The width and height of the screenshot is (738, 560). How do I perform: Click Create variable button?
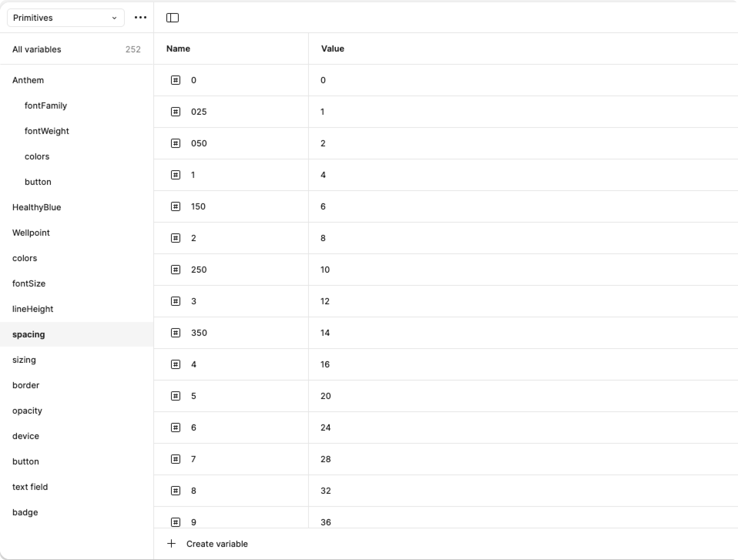coord(217,544)
